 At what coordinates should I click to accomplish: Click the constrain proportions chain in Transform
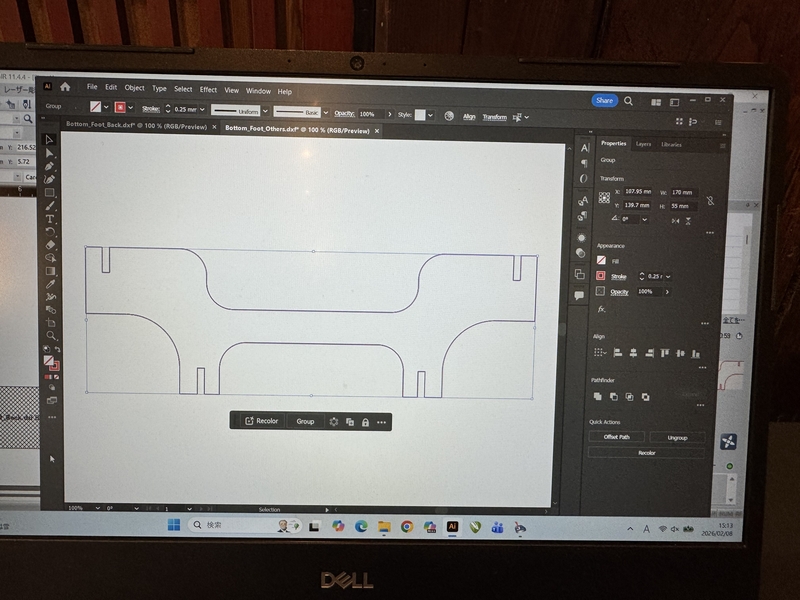point(709,199)
